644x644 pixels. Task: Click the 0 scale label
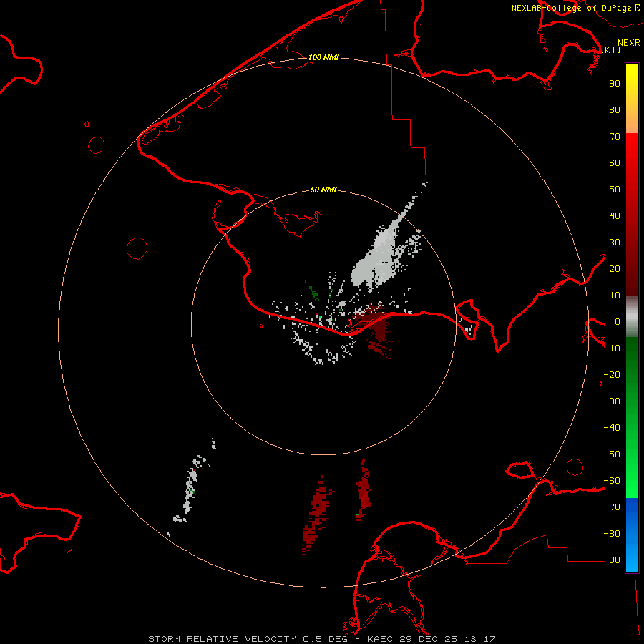tap(617, 321)
